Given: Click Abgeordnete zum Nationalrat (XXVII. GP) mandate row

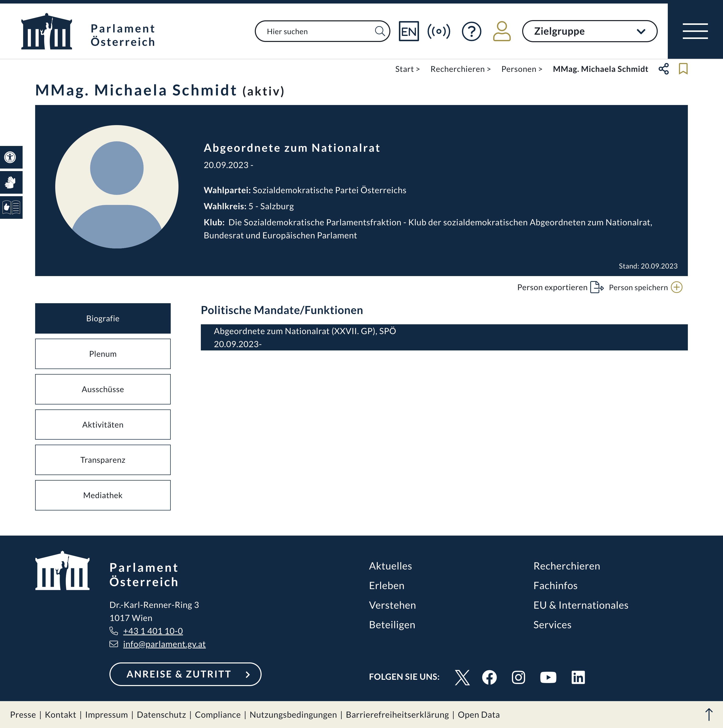Looking at the screenshot, I should click(444, 337).
